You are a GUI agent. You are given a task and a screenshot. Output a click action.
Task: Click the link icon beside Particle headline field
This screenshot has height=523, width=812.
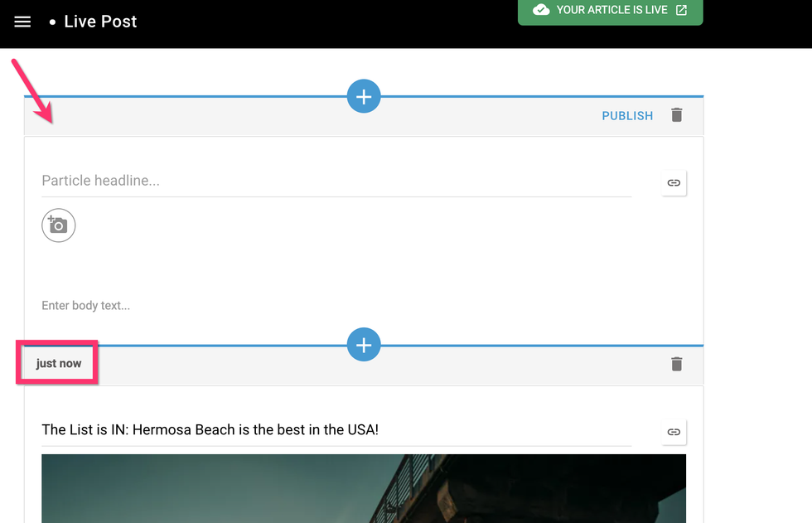[674, 182]
